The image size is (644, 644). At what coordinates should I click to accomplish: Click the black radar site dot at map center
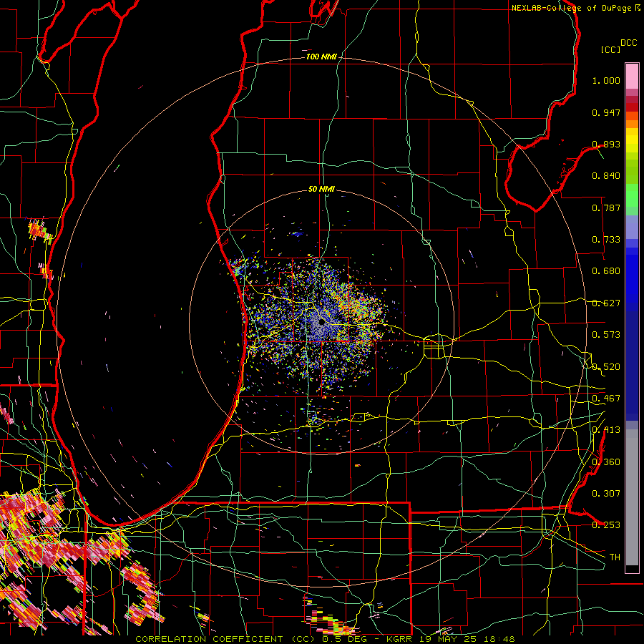pos(321,323)
